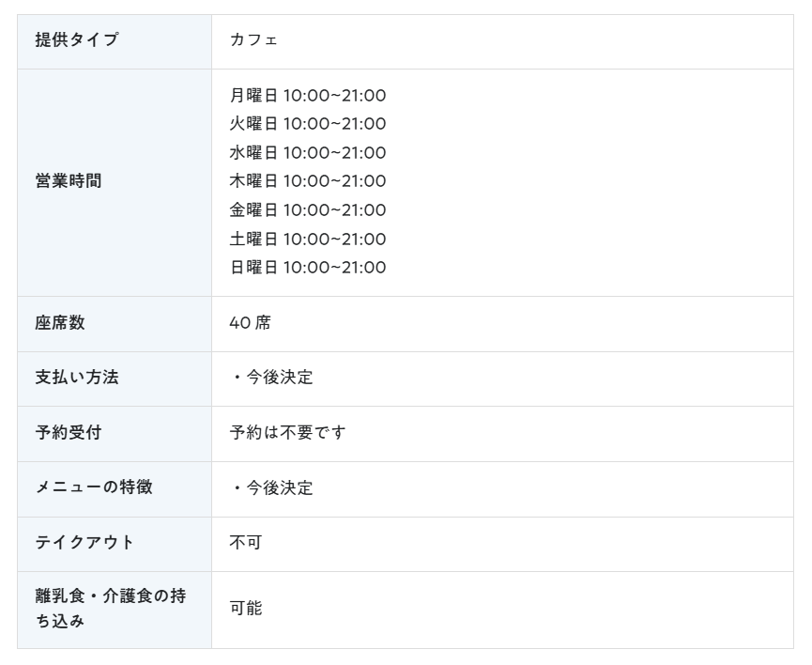
Task: Click the メニューの特徴 row label
Action: click(x=94, y=487)
